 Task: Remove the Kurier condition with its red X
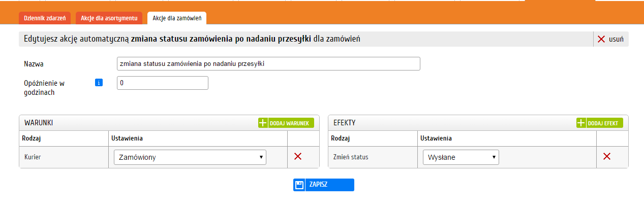point(298,157)
